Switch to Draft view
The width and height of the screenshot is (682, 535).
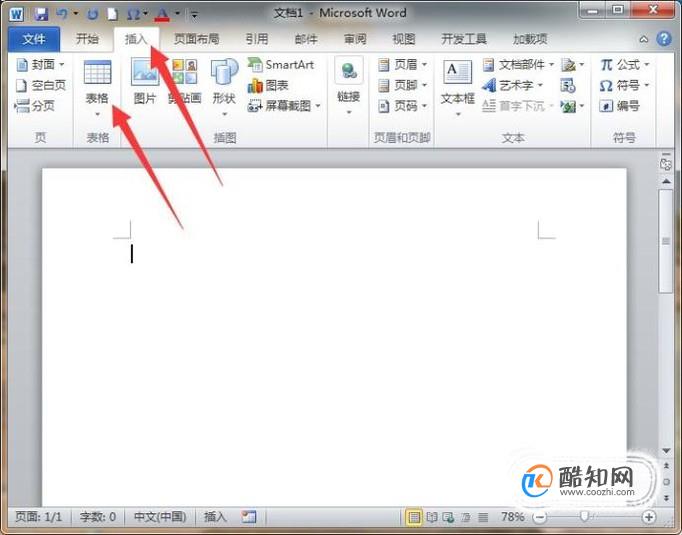(483, 517)
